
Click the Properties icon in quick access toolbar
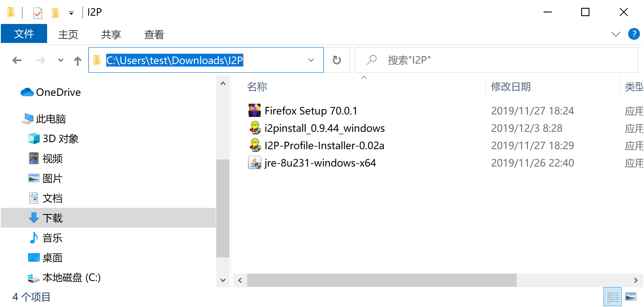click(38, 13)
